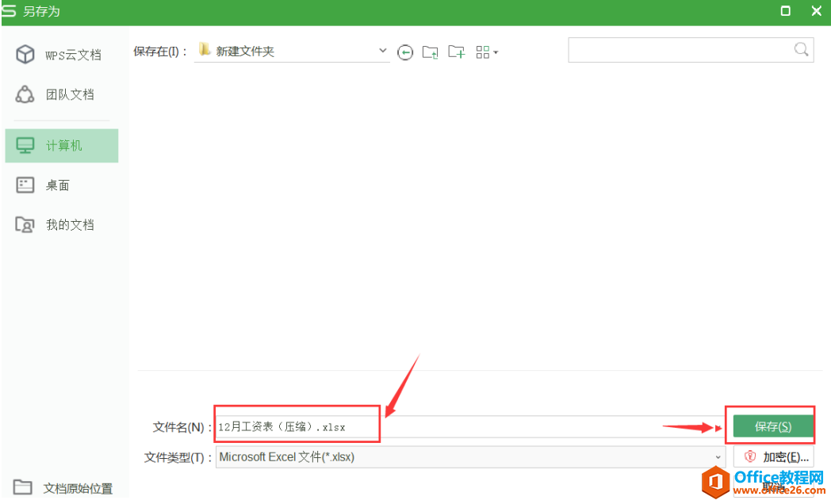Click the search magnifier icon
This screenshot has height=504, width=831.
click(x=801, y=49)
